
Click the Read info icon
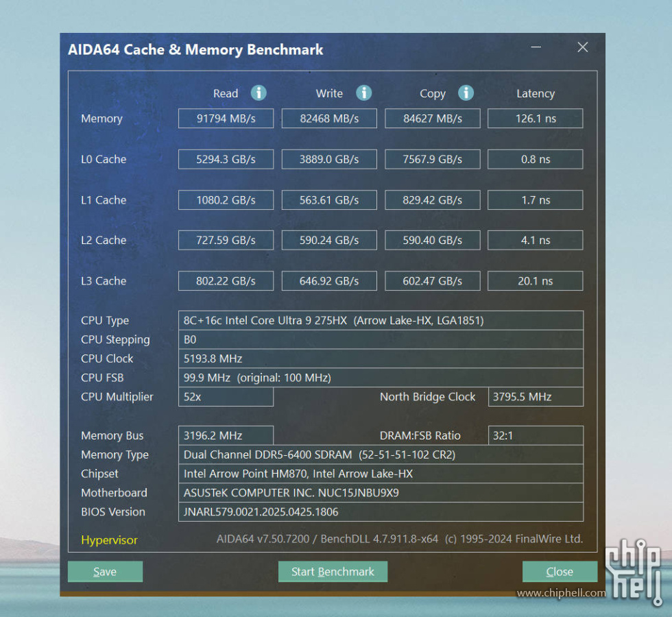[x=259, y=93]
